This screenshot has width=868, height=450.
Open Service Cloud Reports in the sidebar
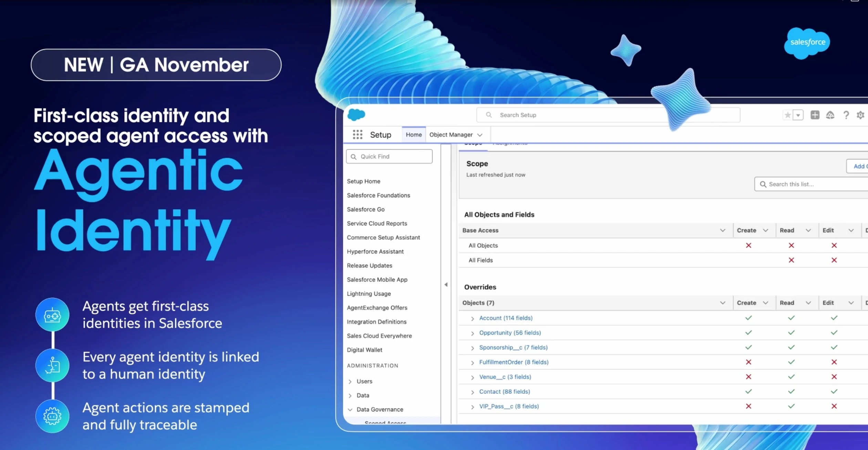[377, 223]
